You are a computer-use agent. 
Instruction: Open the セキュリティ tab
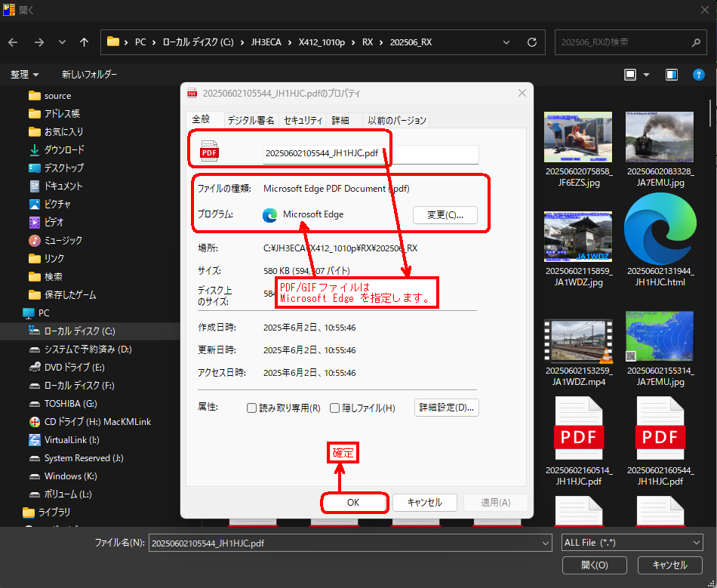303,120
